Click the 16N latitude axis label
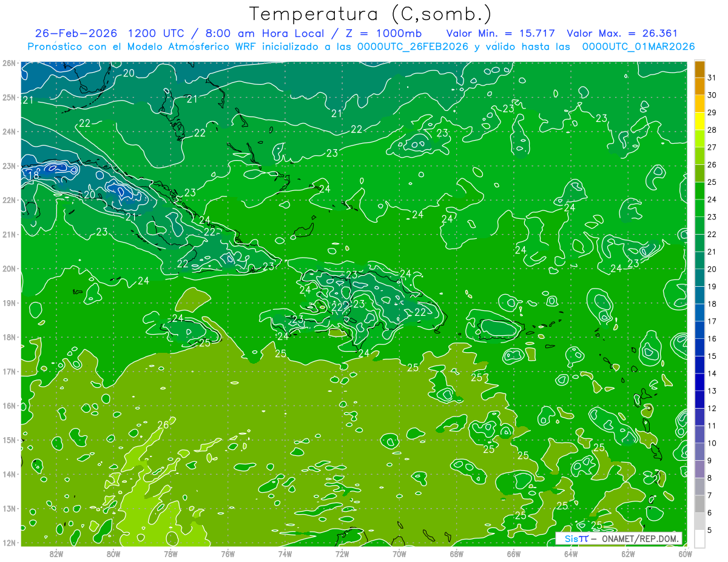Image resolution: width=728 pixels, height=562 pixels. point(8,406)
